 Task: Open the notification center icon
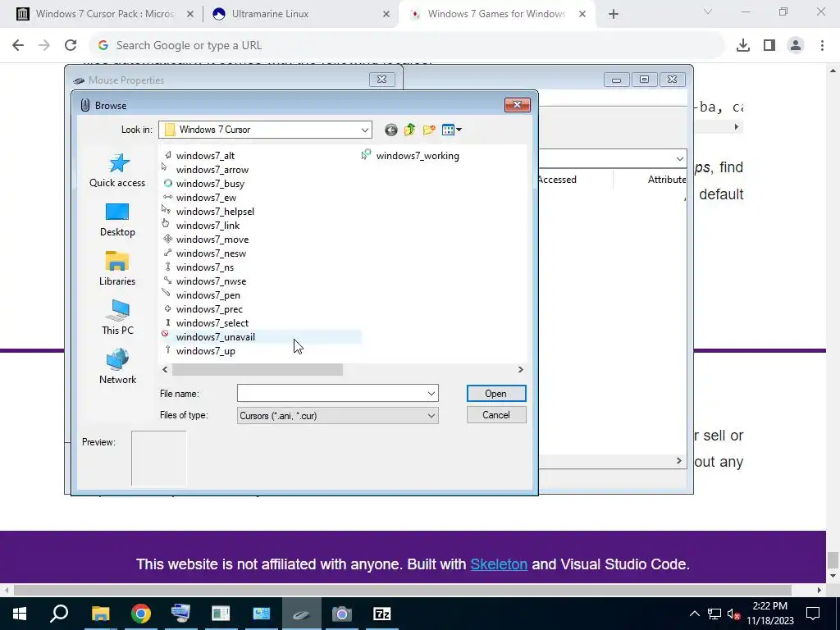tap(813, 614)
